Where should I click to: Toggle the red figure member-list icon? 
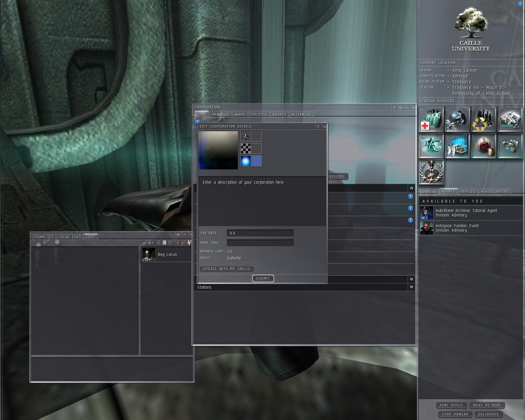pos(178,243)
